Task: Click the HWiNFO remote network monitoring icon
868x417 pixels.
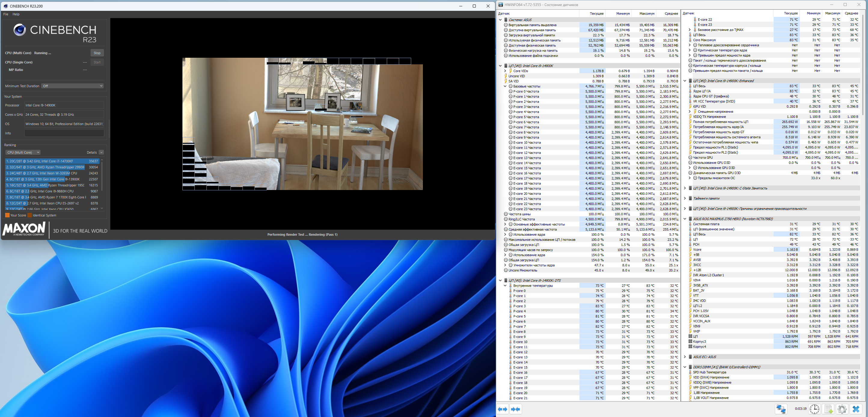Action: (x=781, y=409)
